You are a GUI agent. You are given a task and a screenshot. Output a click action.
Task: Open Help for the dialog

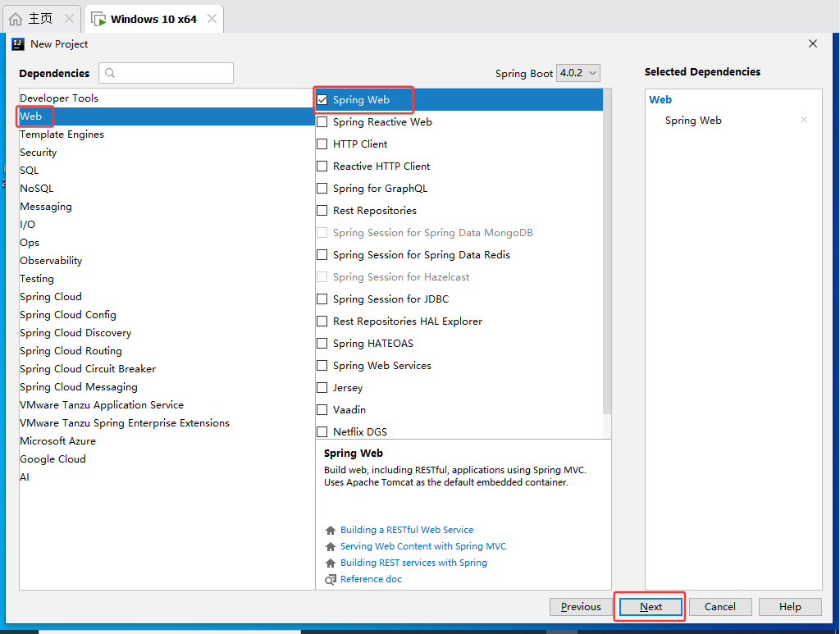click(x=790, y=607)
